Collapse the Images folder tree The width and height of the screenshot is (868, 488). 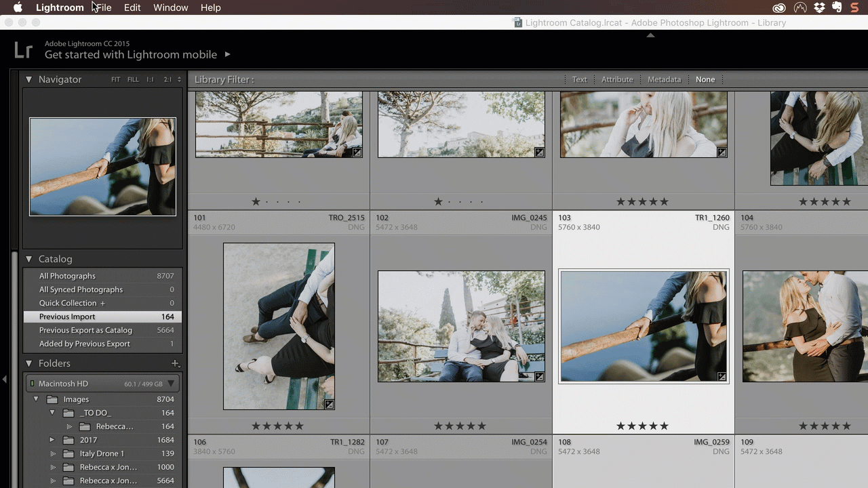click(x=36, y=399)
